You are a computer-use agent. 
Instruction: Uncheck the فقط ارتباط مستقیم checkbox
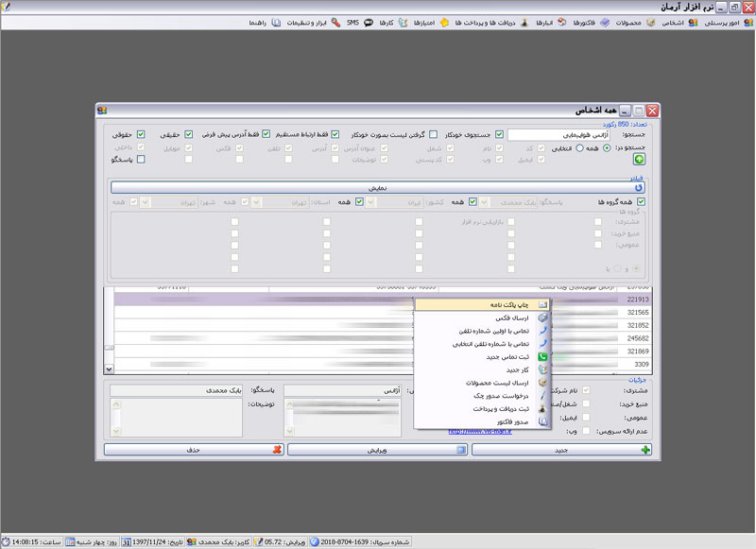tap(335, 134)
